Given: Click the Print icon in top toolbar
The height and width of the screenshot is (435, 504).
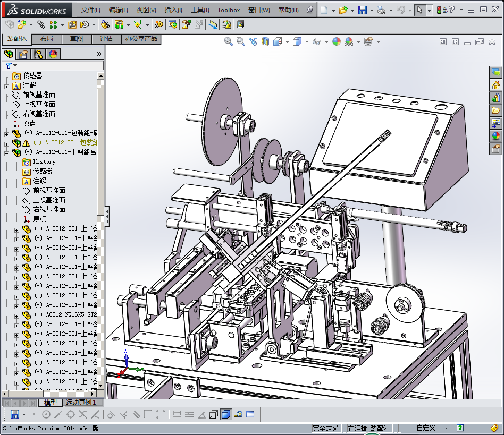Looking at the screenshot, I should pos(381,10).
